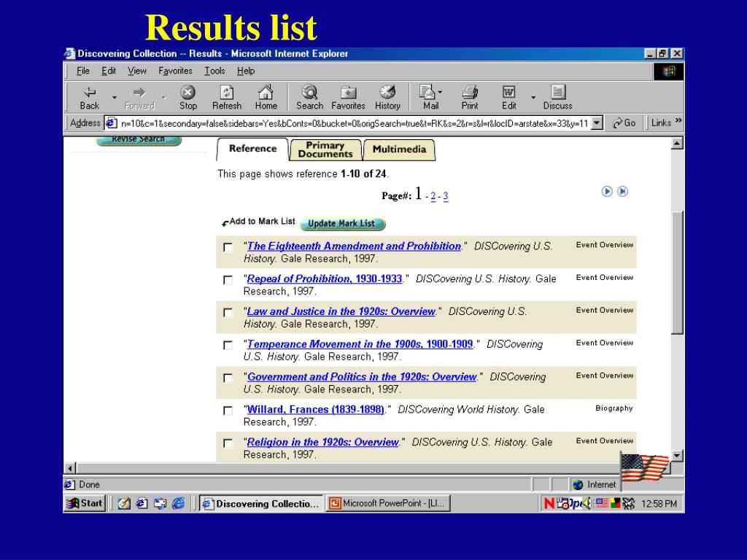The width and height of the screenshot is (747, 560).
Task: Switch to the Multimedia tab
Action: 399,149
